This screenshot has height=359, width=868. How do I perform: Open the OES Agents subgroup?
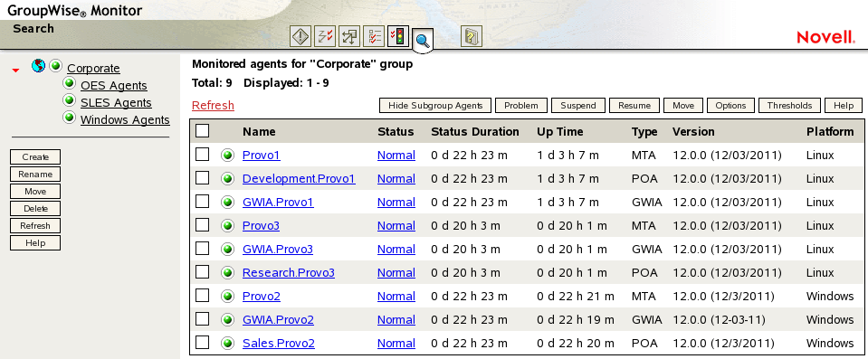pyautogui.click(x=114, y=86)
